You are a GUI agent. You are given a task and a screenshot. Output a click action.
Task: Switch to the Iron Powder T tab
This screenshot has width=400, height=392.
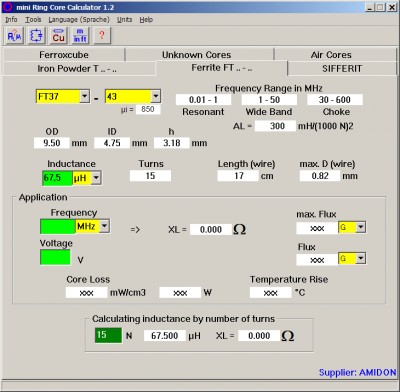coord(77,69)
